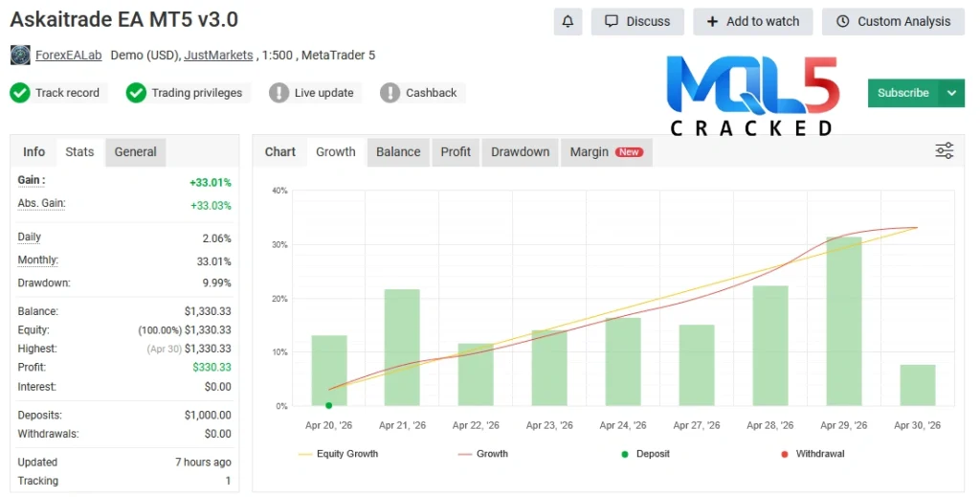The image size is (980, 497).
Task: Click the Apr 21 growth bar
Action: click(x=402, y=348)
